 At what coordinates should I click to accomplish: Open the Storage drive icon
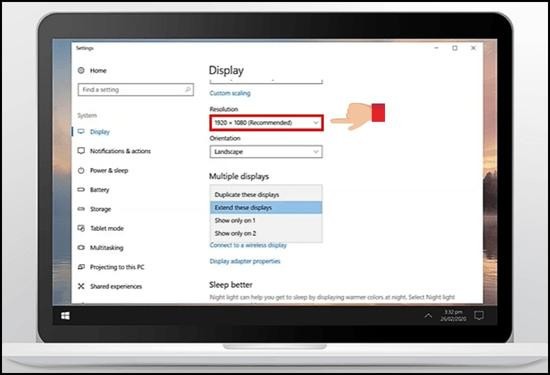click(x=81, y=209)
